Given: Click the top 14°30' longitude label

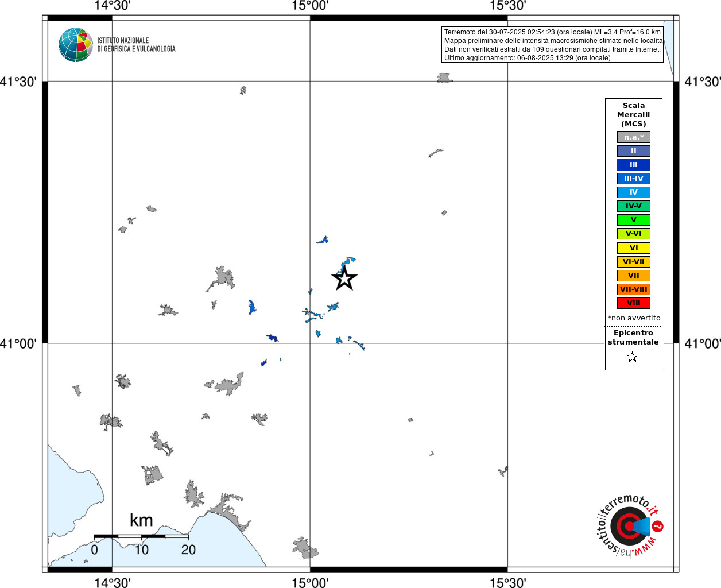Looking at the screenshot, I should click(113, 6).
